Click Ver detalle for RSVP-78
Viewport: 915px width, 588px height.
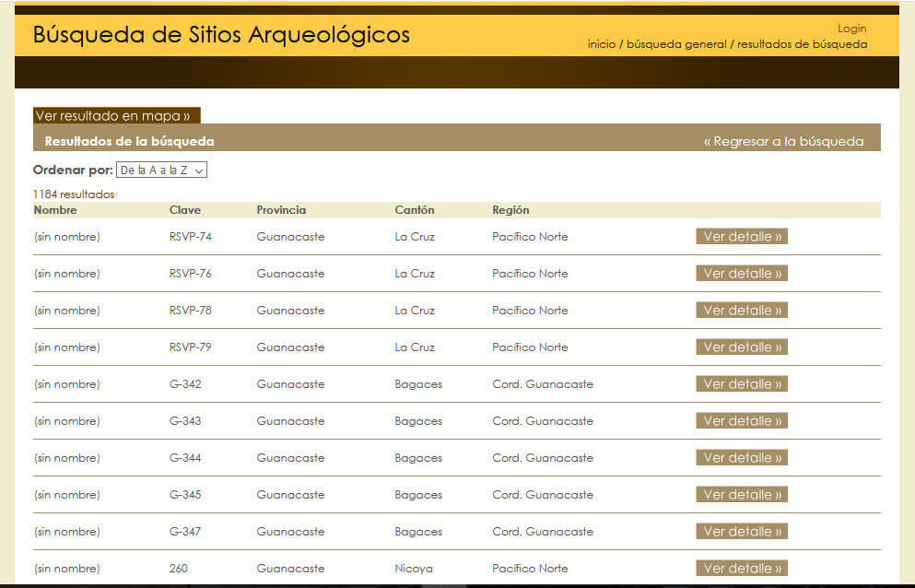click(742, 310)
